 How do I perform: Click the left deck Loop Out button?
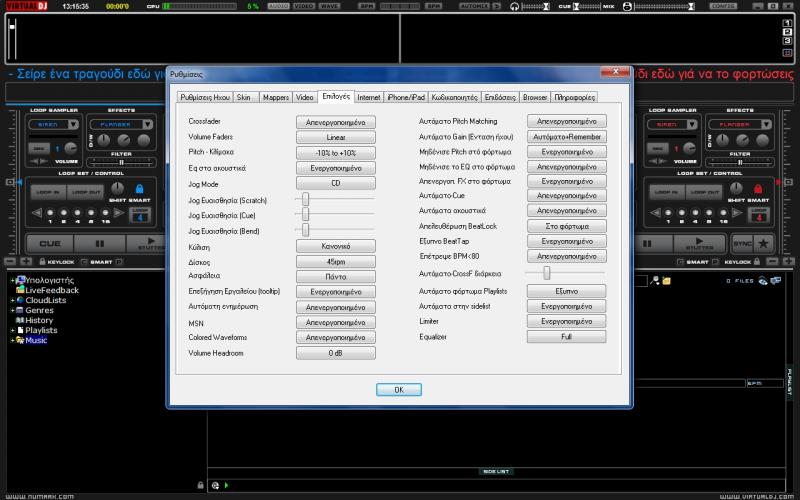(x=86, y=192)
